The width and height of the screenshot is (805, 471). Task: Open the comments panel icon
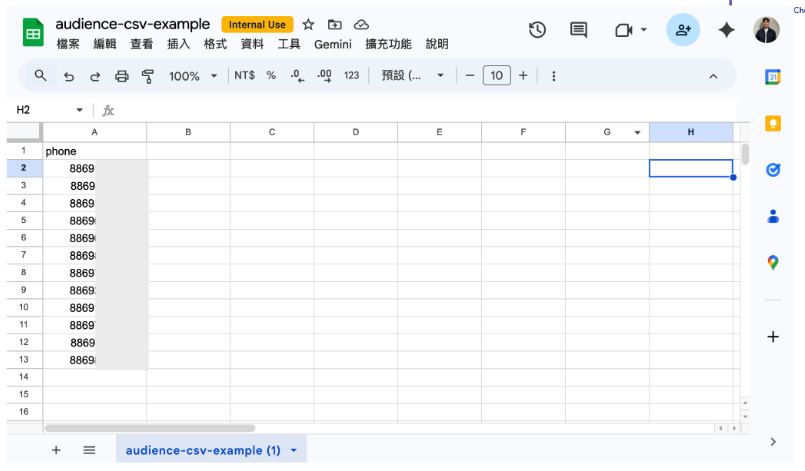tap(578, 30)
